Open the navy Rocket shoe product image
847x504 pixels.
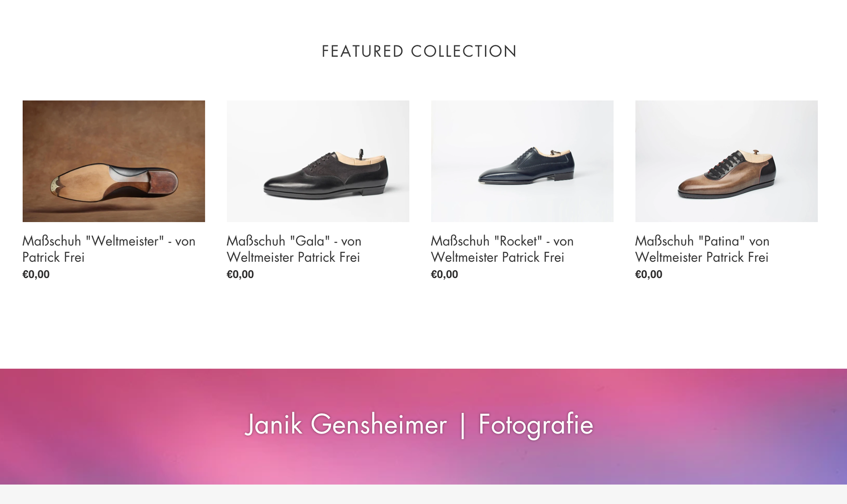[x=522, y=161]
